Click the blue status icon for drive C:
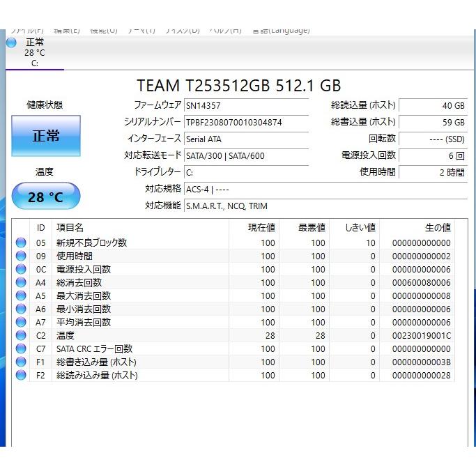This screenshot has height=476, width=476. pos(11,43)
